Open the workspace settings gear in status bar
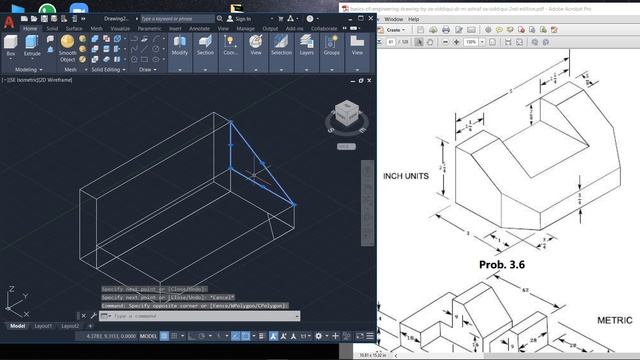Image resolution: width=640 pixels, height=360 pixels. point(318,336)
